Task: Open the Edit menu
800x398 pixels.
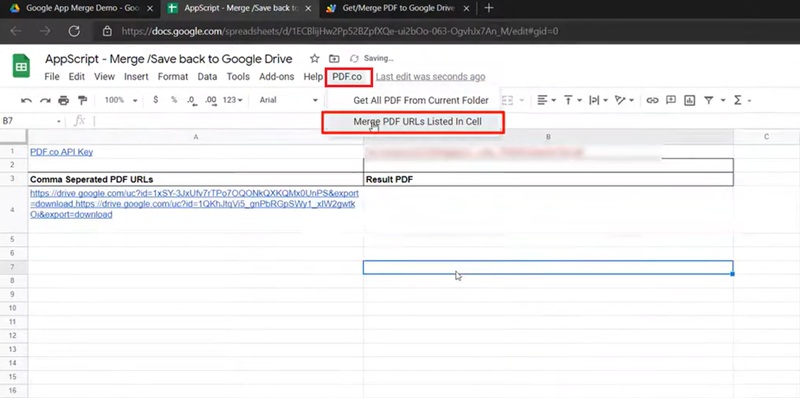Action: click(77, 77)
